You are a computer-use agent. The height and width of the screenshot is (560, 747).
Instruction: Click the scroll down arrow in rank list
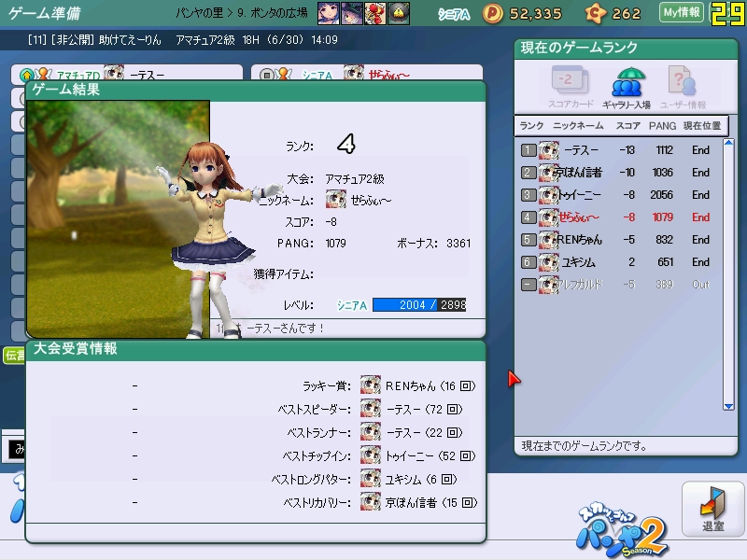tap(728, 406)
